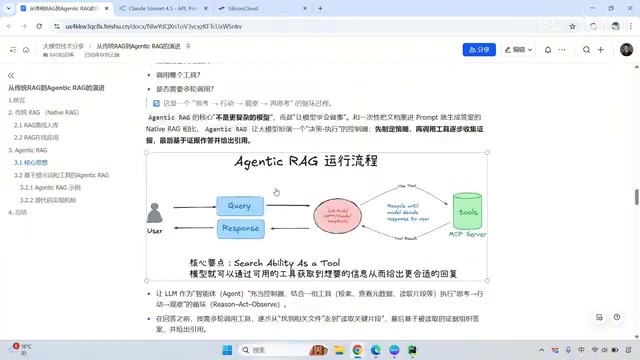
Task: Go to Feishu home icon
Action: 26,50
